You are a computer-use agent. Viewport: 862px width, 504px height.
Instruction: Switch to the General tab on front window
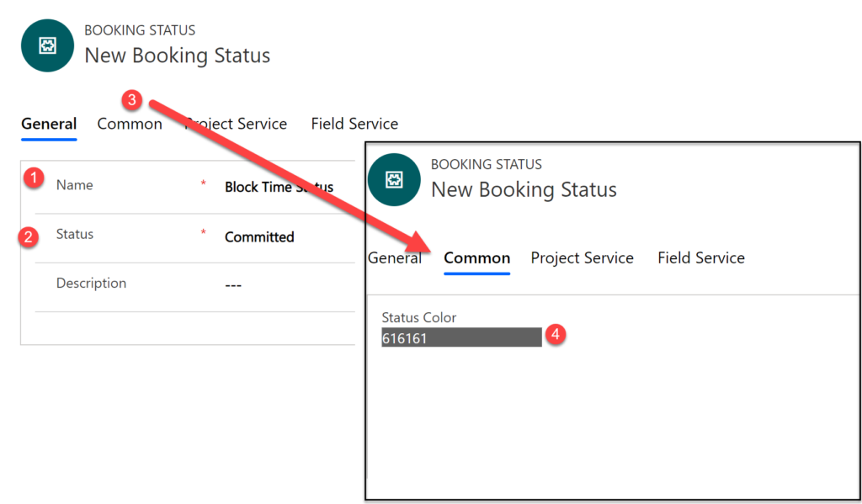395,257
